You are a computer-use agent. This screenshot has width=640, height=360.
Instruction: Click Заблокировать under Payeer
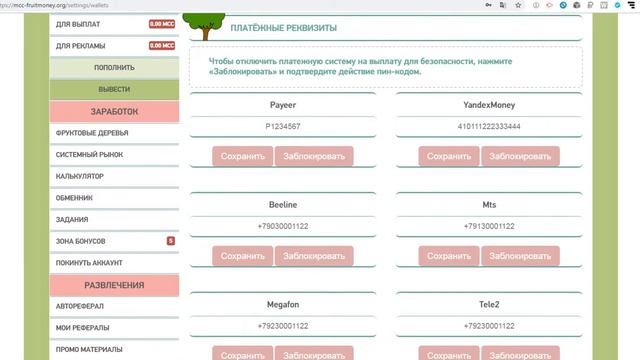pyautogui.click(x=314, y=156)
